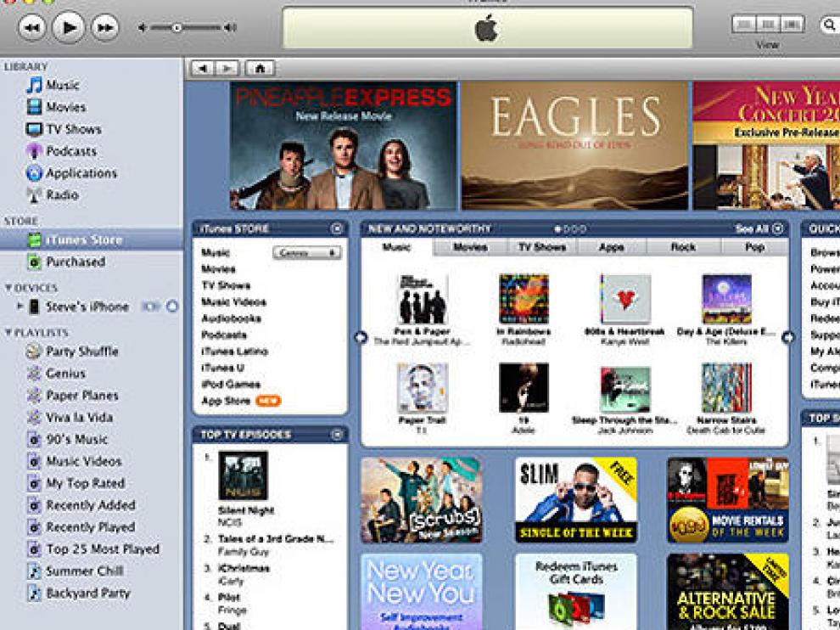Open My Top Rated playlist
The image size is (840, 630).
76,483
